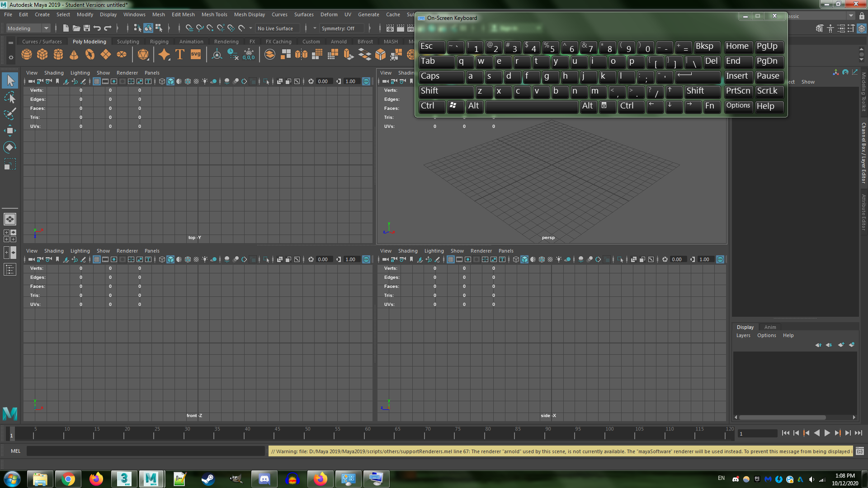Create a polygon sphere from the shelf
This screenshot has height=488, width=868.
[x=27, y=55]
